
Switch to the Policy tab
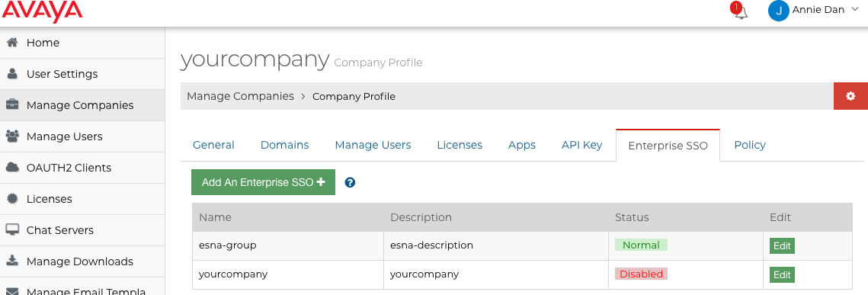point(750,145)
